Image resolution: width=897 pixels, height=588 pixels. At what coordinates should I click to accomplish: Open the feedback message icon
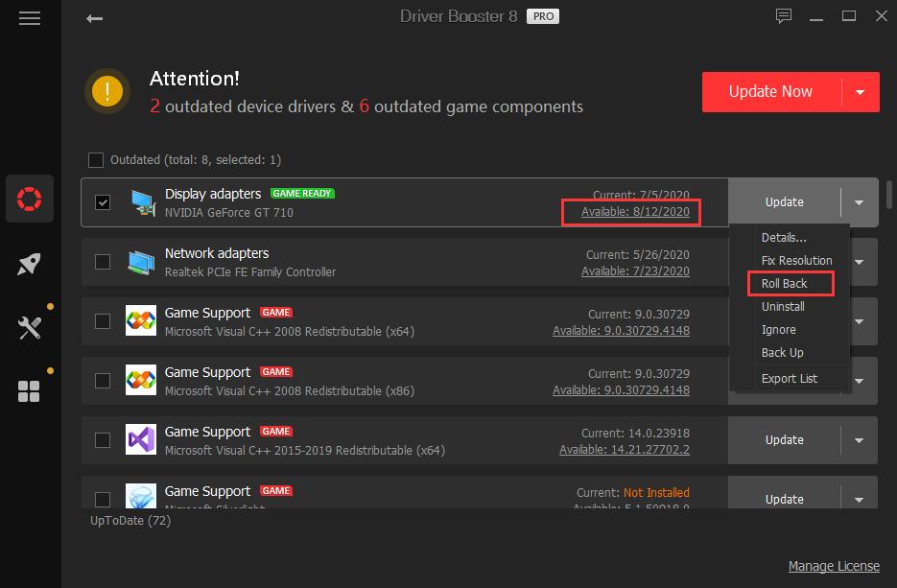click(x=783, y=16)
